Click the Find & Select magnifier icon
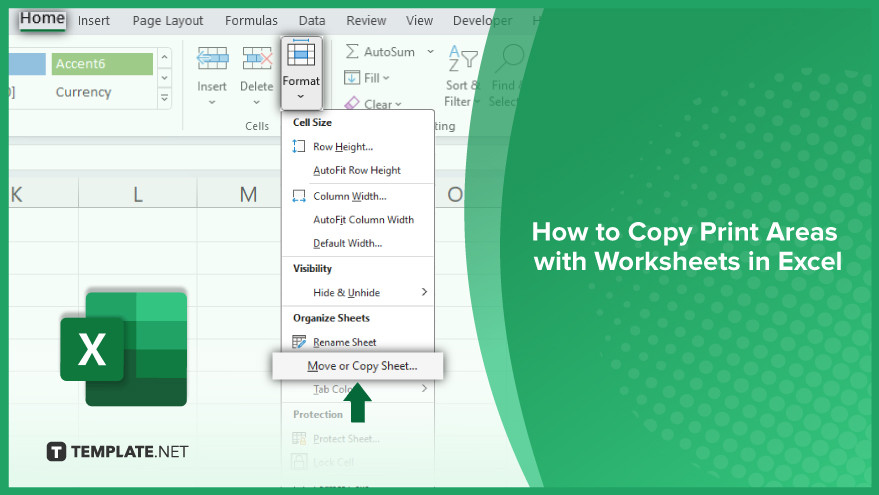The image size is (879, 495). click(x=510, y=58)
